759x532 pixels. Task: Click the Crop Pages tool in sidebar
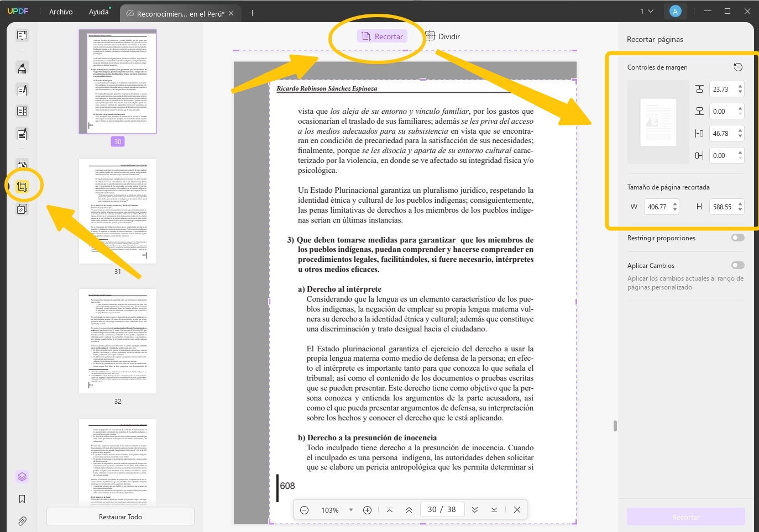click(22, 187)
